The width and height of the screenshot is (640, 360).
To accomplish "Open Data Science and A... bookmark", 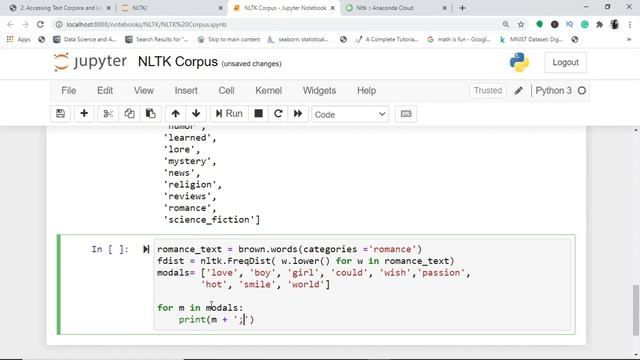I will 85,40.
